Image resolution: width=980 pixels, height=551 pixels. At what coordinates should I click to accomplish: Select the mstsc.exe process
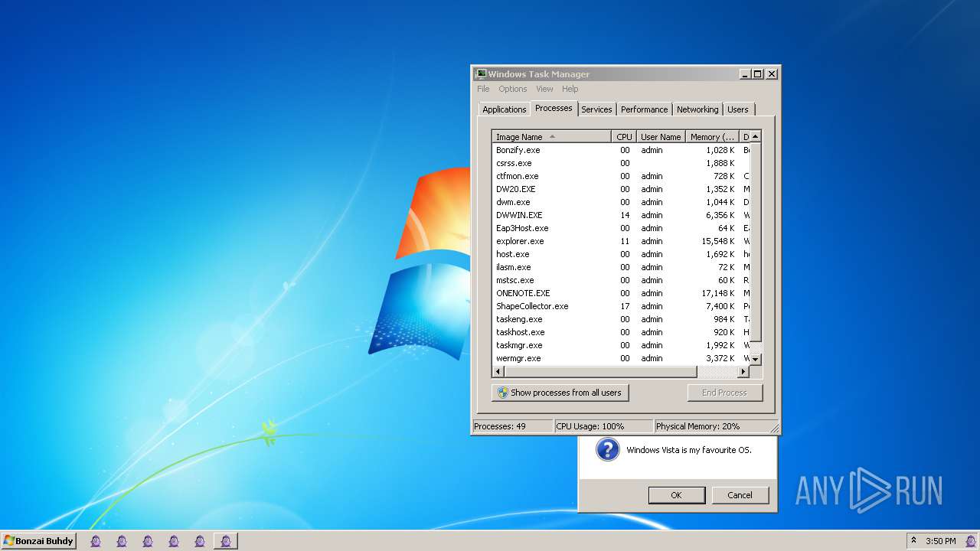pyautogui.click(x=621, y=280)
